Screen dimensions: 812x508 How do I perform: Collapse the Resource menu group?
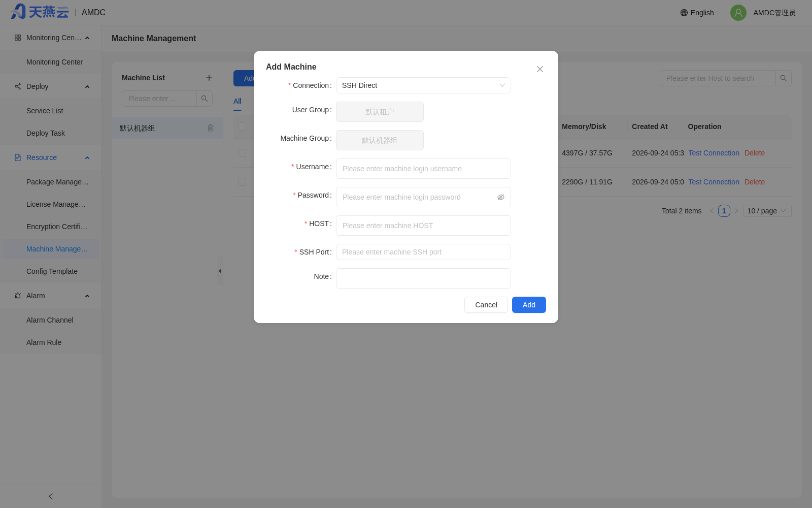coord(51,157)
